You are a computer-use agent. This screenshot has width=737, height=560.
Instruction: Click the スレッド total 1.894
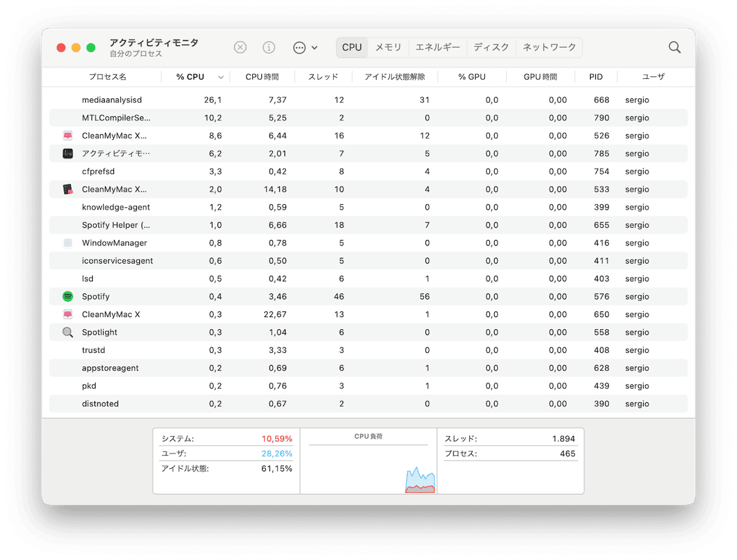pos(564,438)
